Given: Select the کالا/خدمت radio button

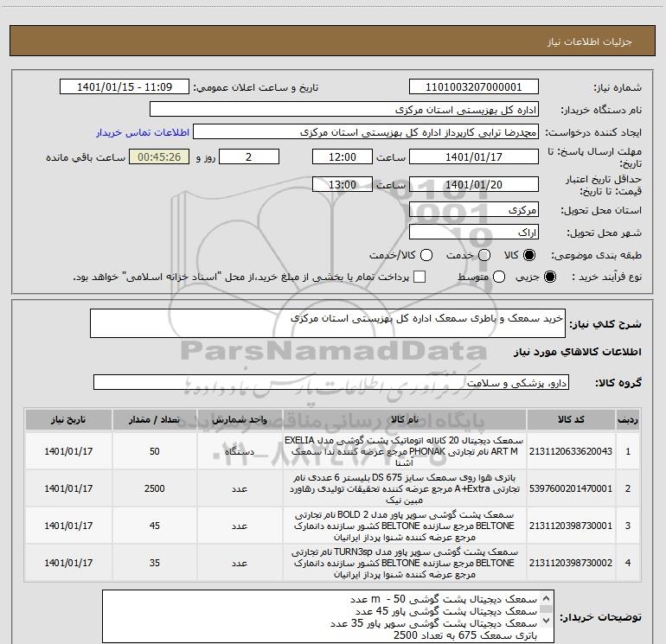Looking at the screenshot, I should click(426, 255).
